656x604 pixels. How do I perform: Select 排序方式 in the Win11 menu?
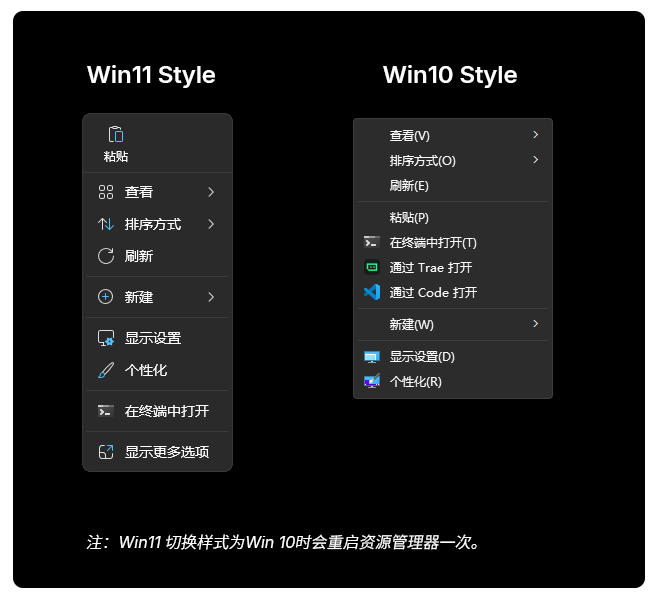157,224
